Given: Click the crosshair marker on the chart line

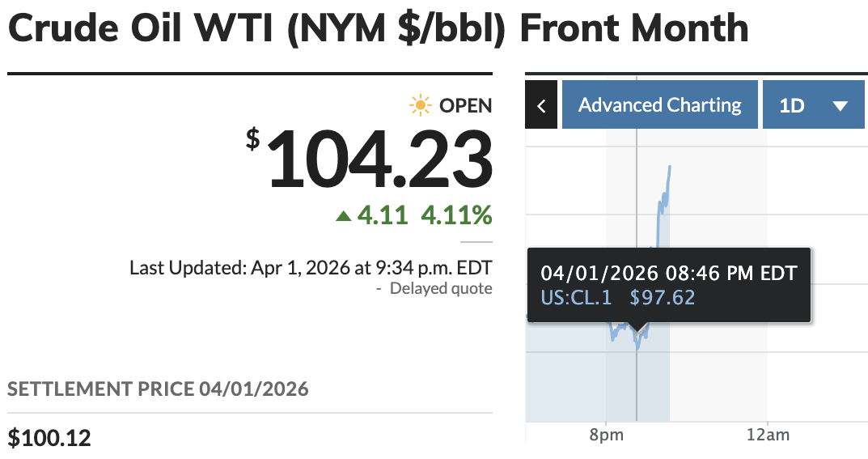Looking at the screenshot, I should (x=637, y=332).
